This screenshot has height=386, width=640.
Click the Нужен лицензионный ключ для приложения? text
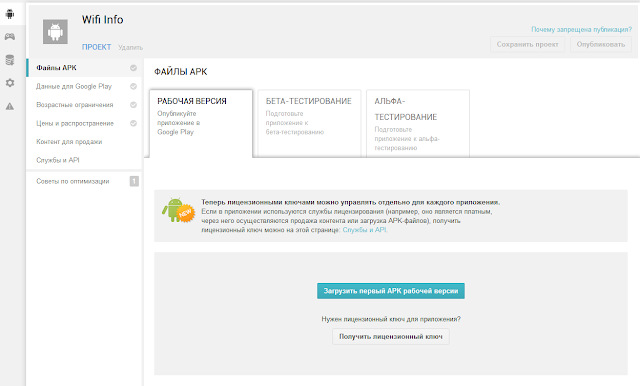[x=391, y=319]
